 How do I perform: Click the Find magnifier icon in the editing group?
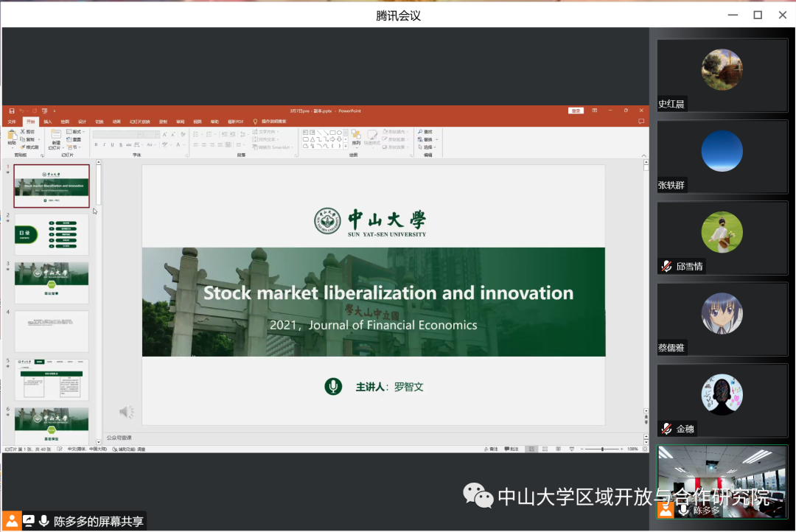(x=420, y=131)
